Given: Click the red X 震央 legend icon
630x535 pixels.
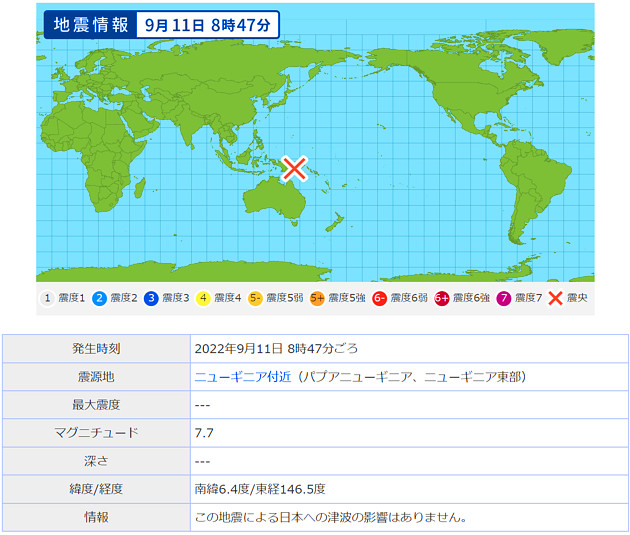Looking at the screenshot, I should click(x=555, y=298).
